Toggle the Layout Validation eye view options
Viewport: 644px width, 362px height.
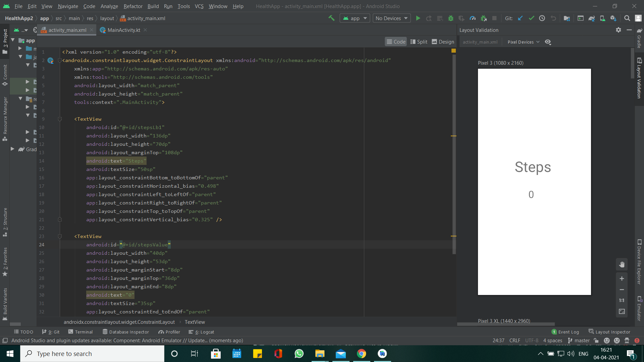[x=548, y=42]
